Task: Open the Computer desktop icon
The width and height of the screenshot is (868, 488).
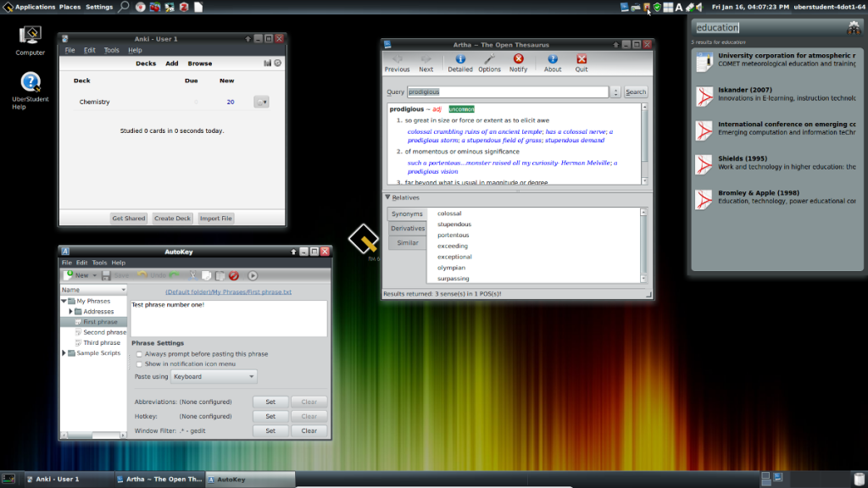Action: pyautogui.click(x=31, y=36)
